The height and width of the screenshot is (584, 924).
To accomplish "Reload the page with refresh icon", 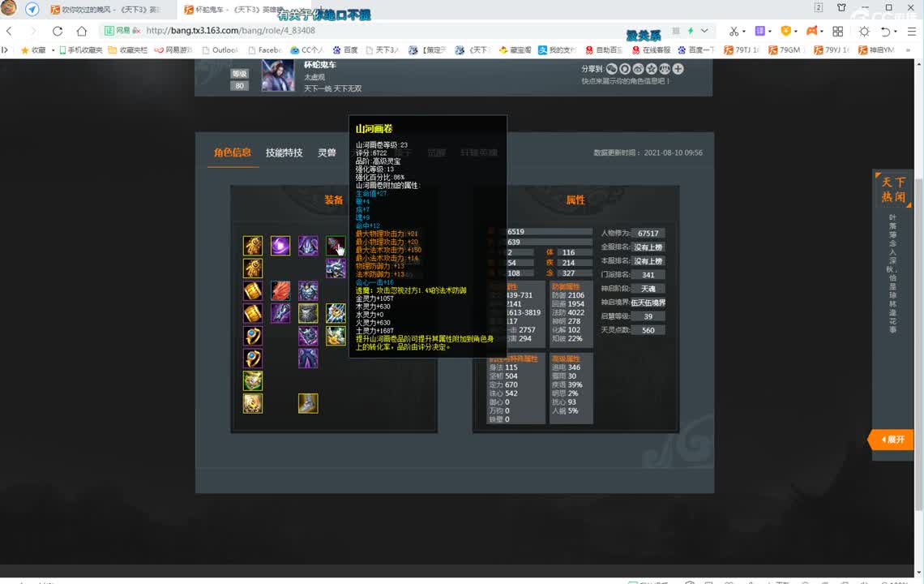I will point(58,31).
